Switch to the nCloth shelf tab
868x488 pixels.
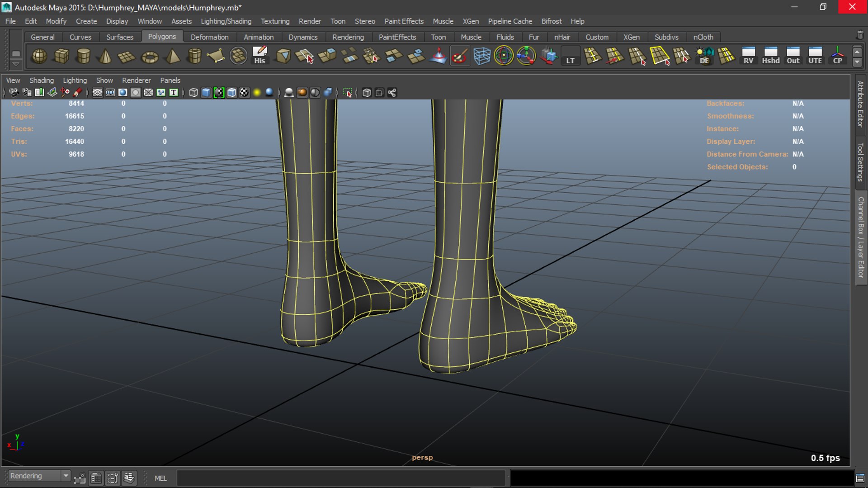[703, 37]
